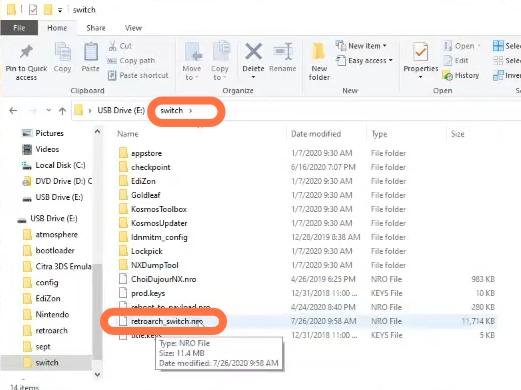Click the Paste clipboard icon

tap(90, 52)
